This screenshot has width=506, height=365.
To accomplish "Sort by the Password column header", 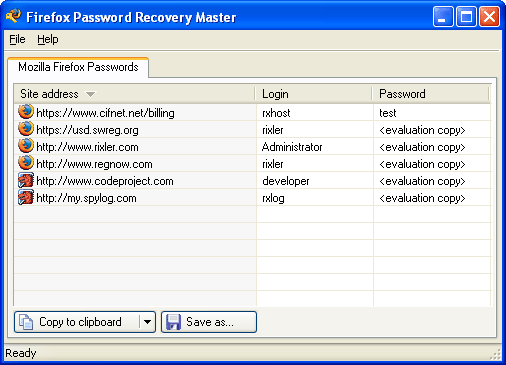I will tap(431, 94).
